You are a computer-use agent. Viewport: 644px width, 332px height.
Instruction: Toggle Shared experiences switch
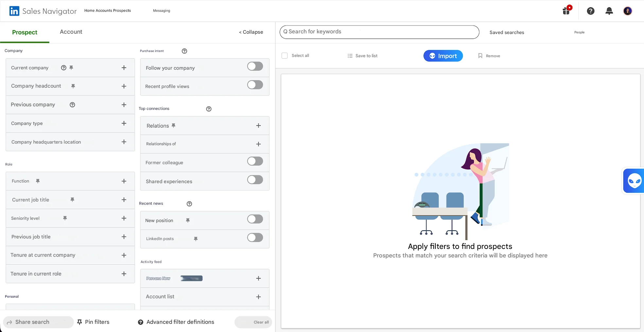[255, 180]
